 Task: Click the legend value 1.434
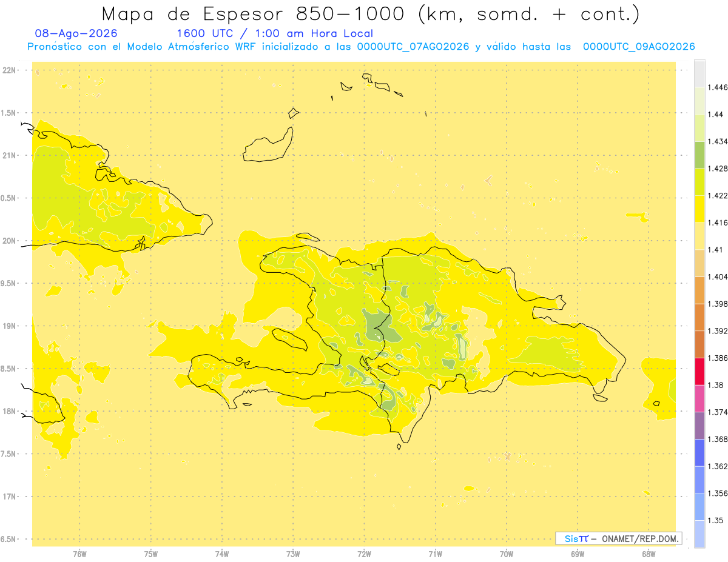coord(719,141)
